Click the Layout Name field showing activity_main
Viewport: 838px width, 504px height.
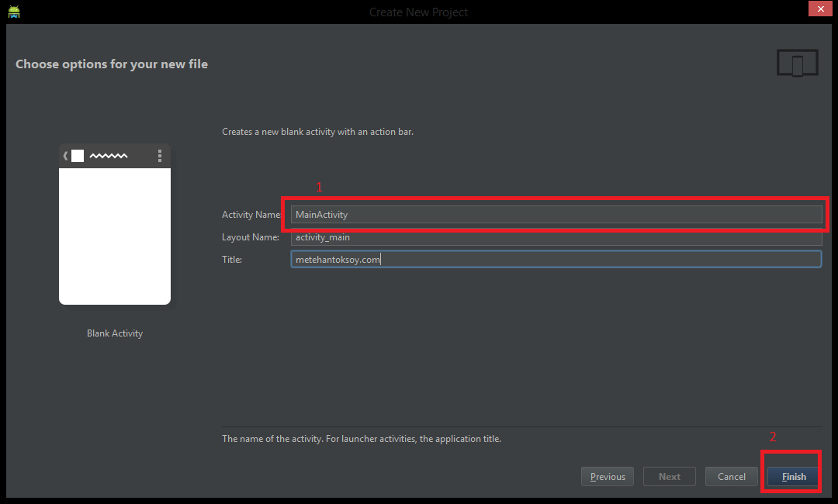point(556,236)
